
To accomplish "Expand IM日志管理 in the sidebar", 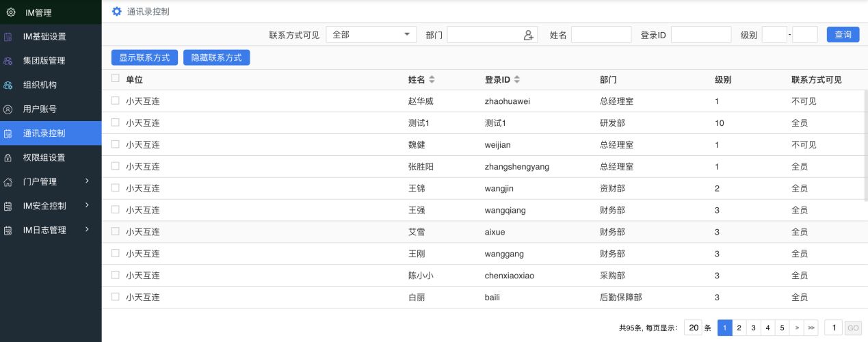I will [x=87, y=230].
